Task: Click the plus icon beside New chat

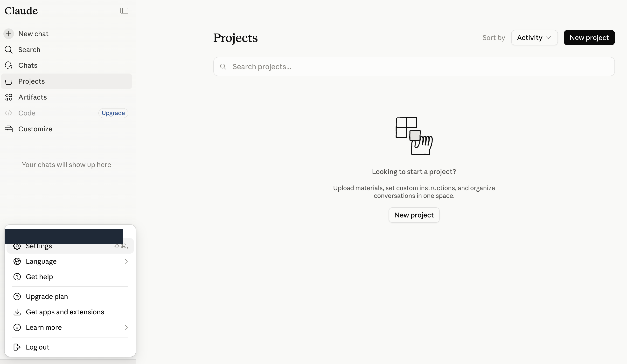Action: pyautogui.click(x=9, y=34)
